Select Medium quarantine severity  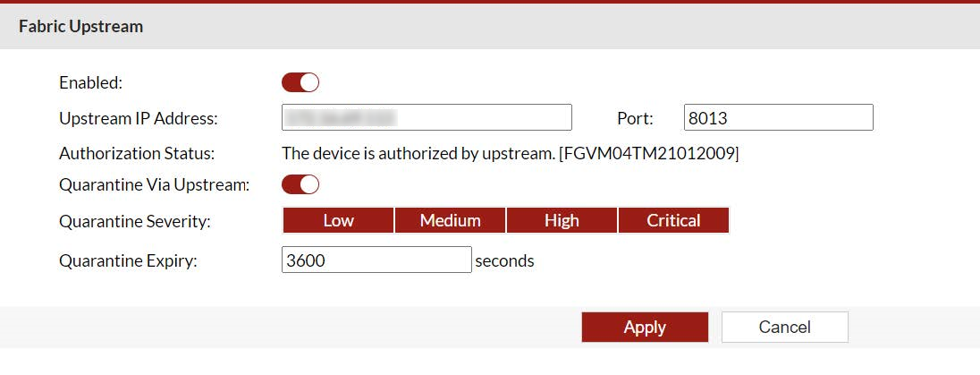(450, 220)
